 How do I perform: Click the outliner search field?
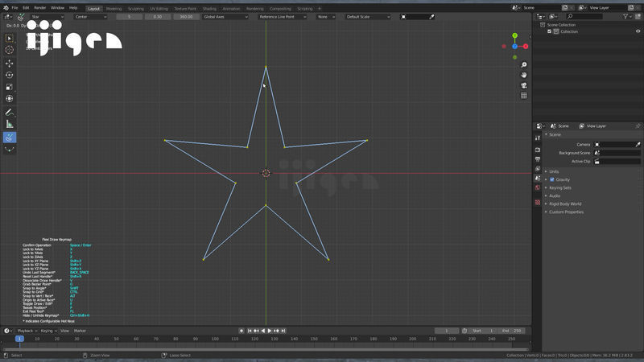point(584,16)
